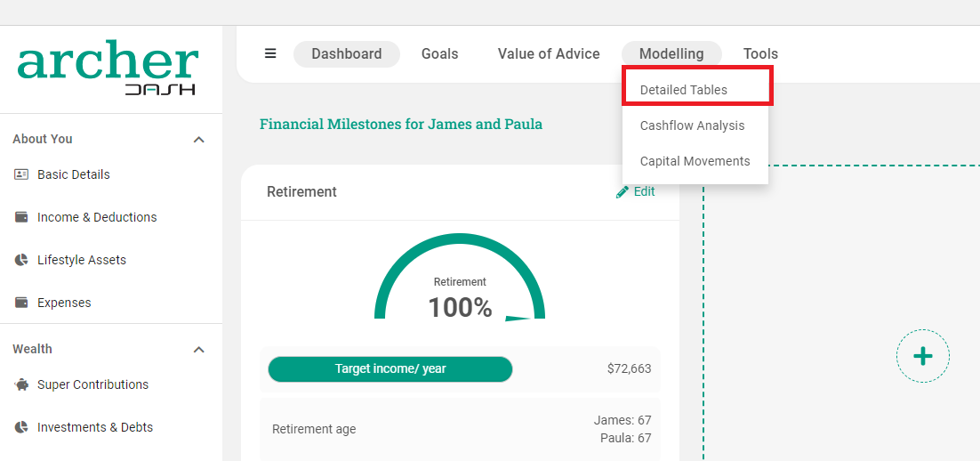Viewport: 980px width, 461px height.
Task: Choose Cashflow Analysis from the menu
Action: tap(693, 125)
